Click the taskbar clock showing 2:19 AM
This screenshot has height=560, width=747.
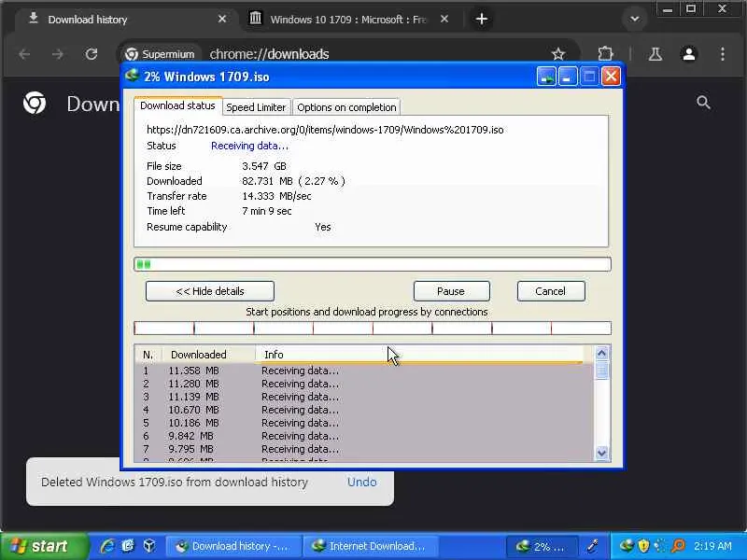click(712, 546)
